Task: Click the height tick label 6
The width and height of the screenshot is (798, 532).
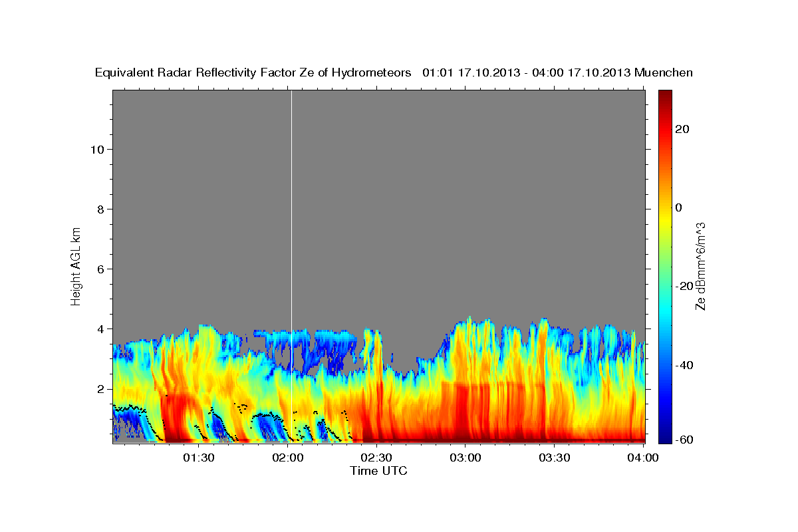Action: tap(100, 269)
